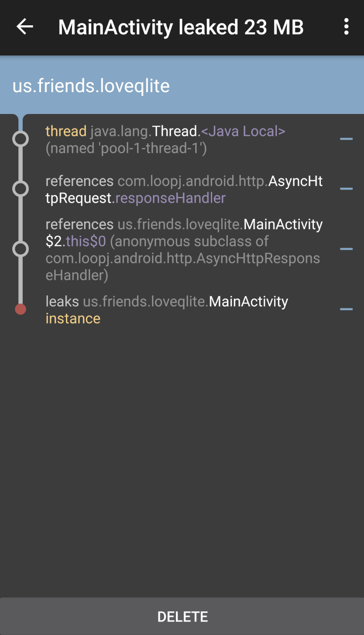Tap the purple 'this$0' field name

pos(86,242)
